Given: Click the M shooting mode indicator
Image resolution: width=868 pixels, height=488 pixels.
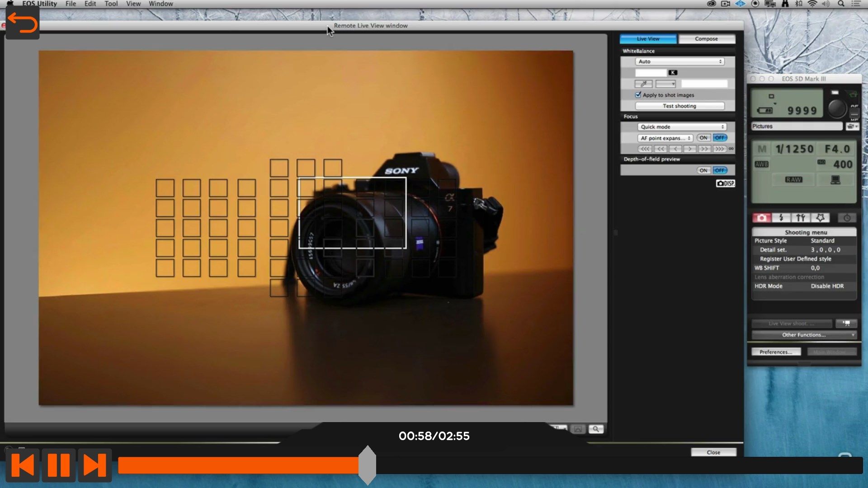Looking at the screenshot, I should (762, 149).
